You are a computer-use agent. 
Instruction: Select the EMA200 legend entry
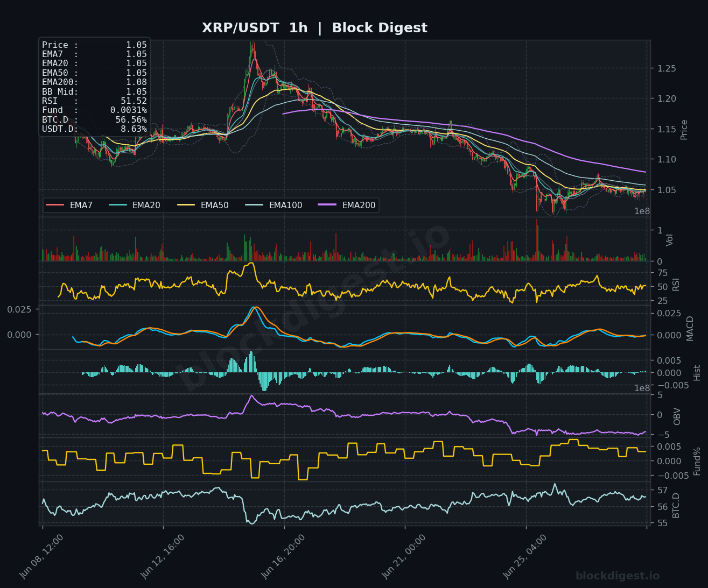click(347, 206)
